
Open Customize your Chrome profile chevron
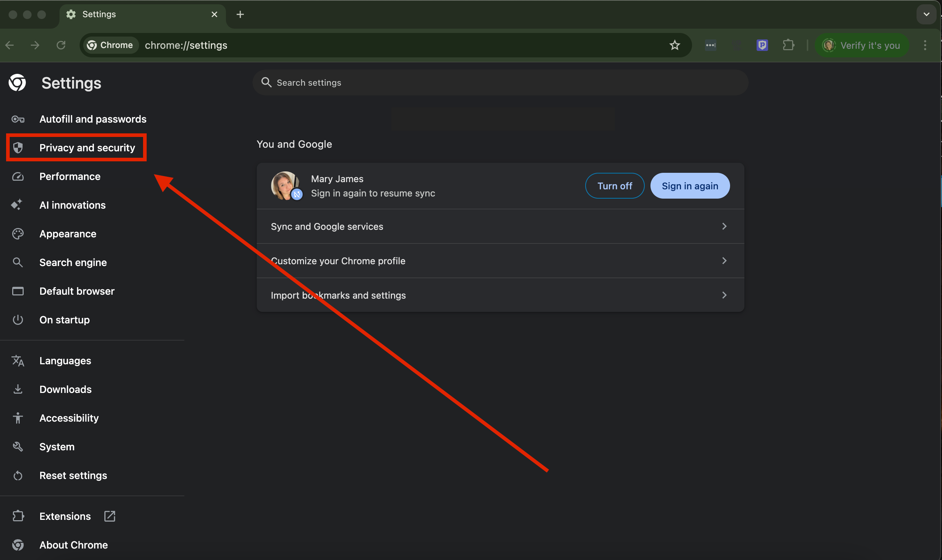[x=724, y=260]
